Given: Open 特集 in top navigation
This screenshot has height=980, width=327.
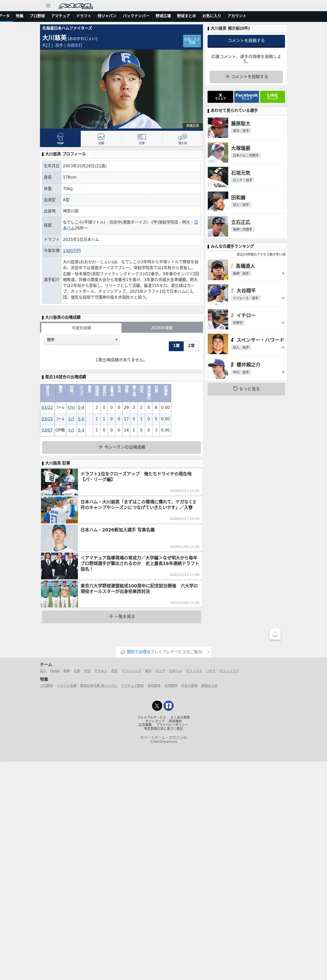Looking at the screenshot, I should (x=19, y=16).
